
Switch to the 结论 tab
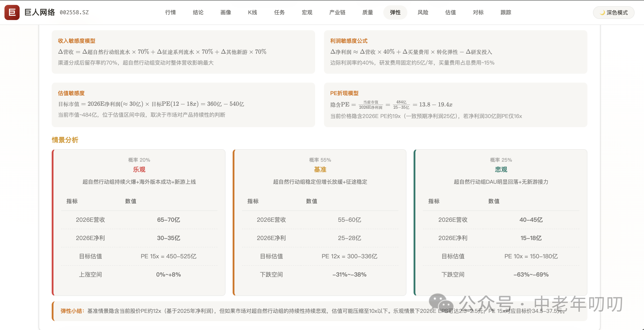[x=198, y=12]
